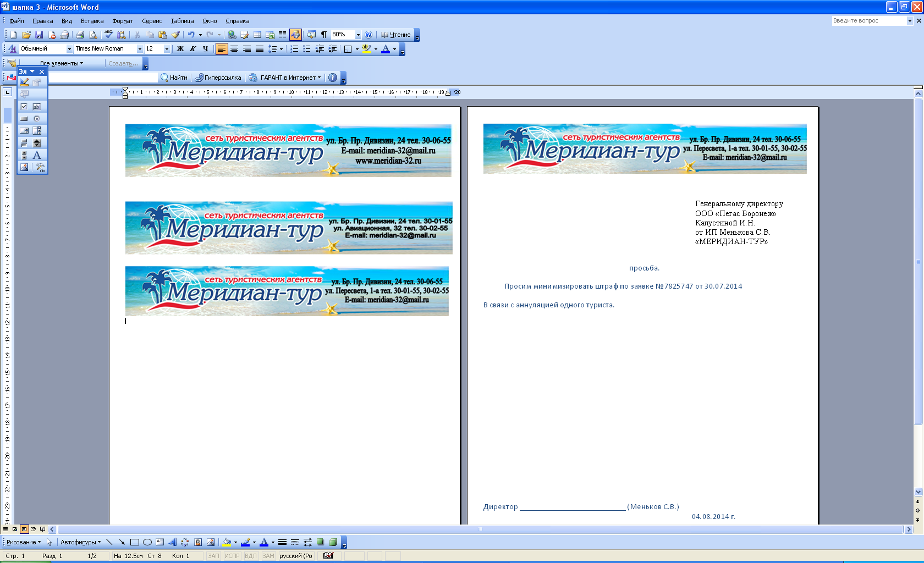Save the document with the floppy icon
Screen dimensions: 924x563
(39, 35)
